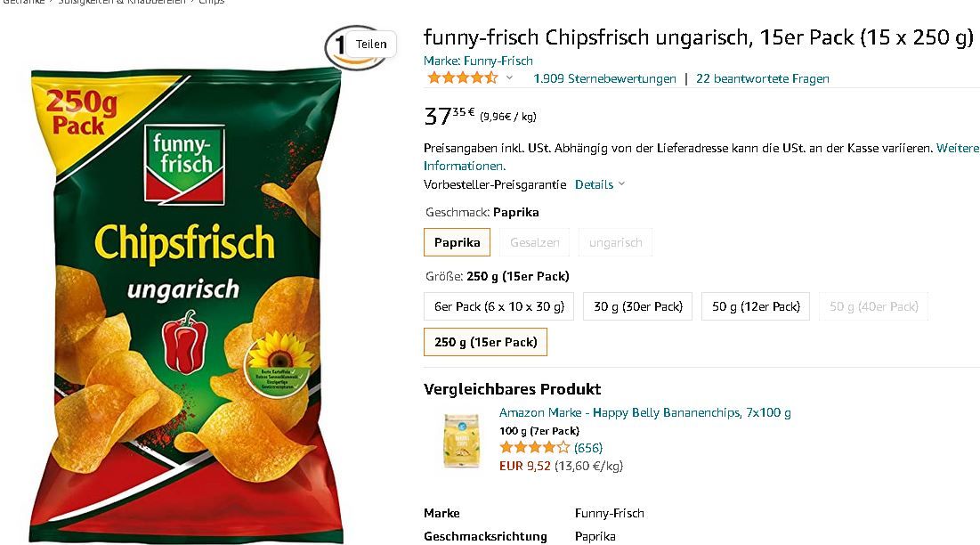This screenshot has width=980, height=545.
Task: Choose the 50 g (40er Pack) size
Action: pyautogui.click(x=874, y=306)
